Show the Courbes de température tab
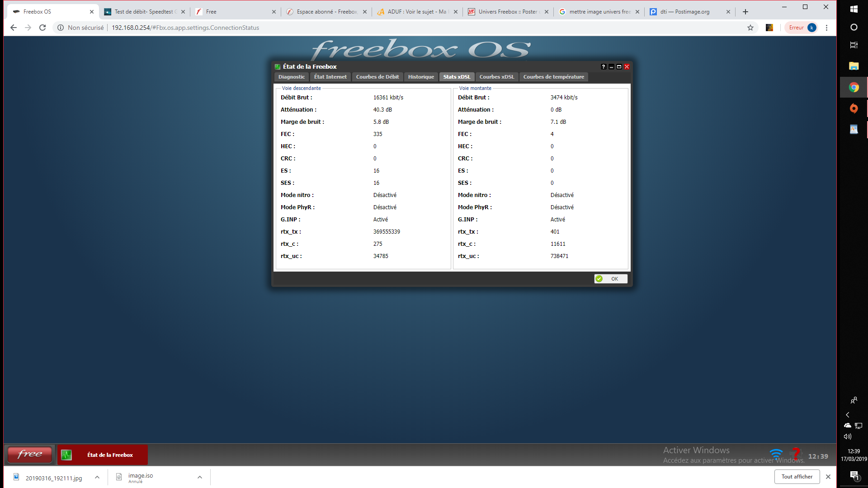 pyautogui.click(x=553, y=77)
